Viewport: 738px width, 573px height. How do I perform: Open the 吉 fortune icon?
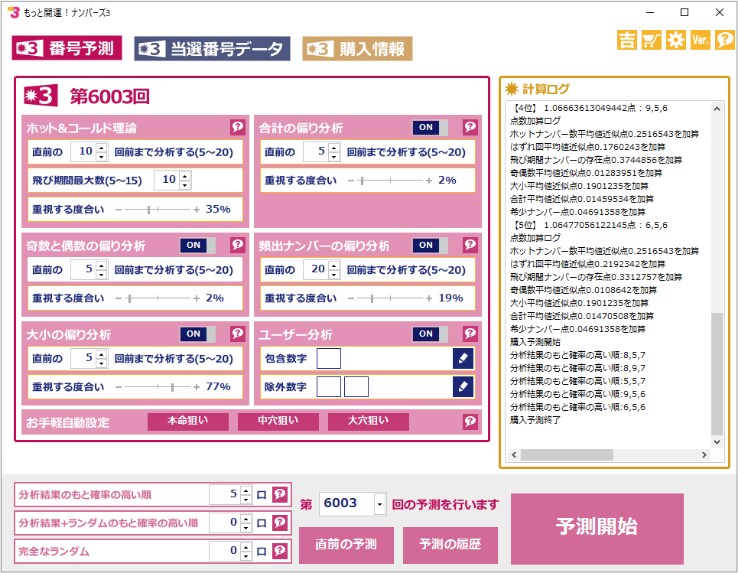[x=626, y=40]
